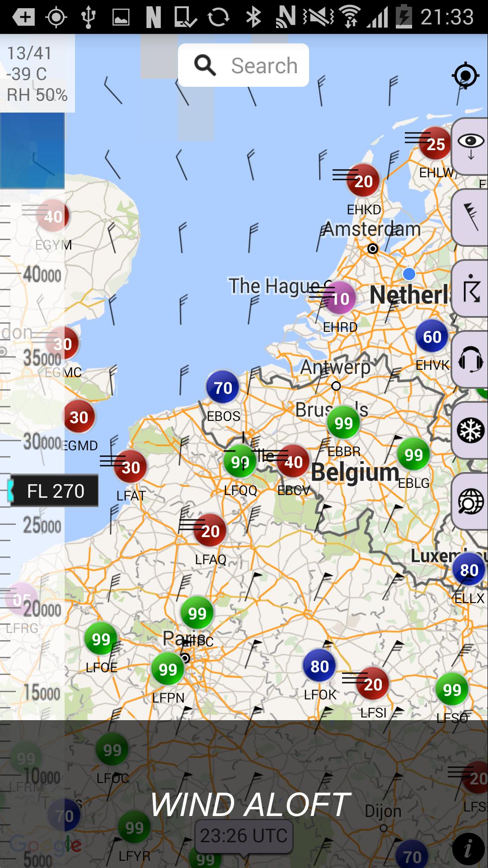
Task: Select the FL 270 altitude slider handle
Action: (53, 491)
